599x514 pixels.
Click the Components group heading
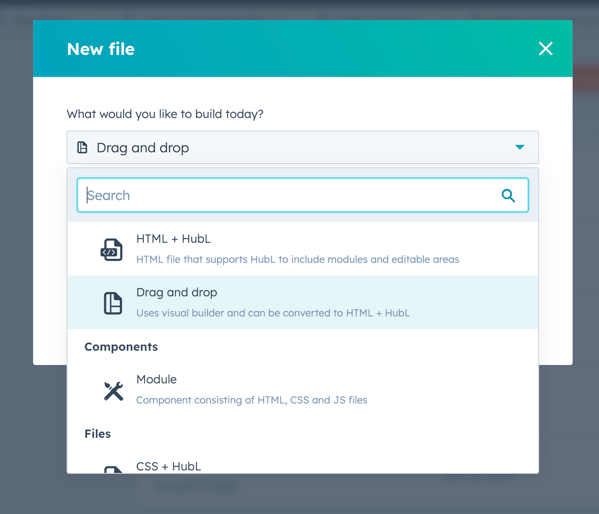click(x=121, y=347)
